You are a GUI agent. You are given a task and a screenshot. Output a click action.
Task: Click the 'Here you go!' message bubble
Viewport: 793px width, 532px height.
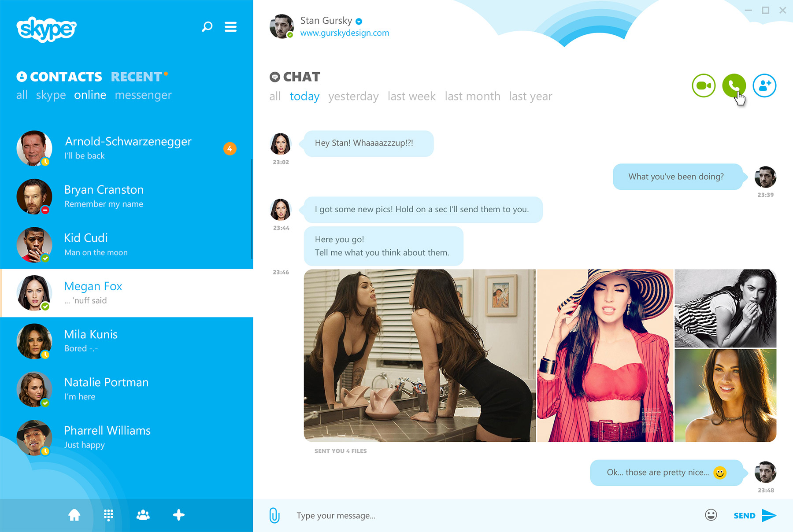[383, 246]
